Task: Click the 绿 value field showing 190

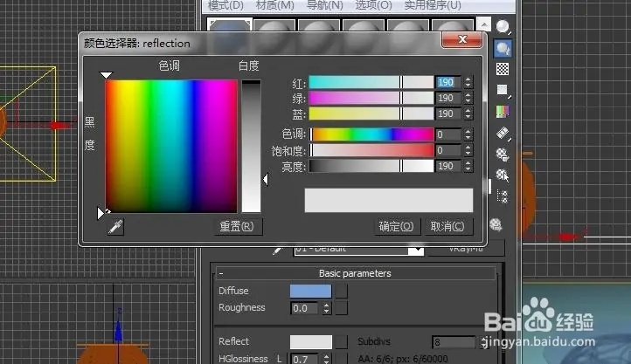Action: (x=447, y=98)
